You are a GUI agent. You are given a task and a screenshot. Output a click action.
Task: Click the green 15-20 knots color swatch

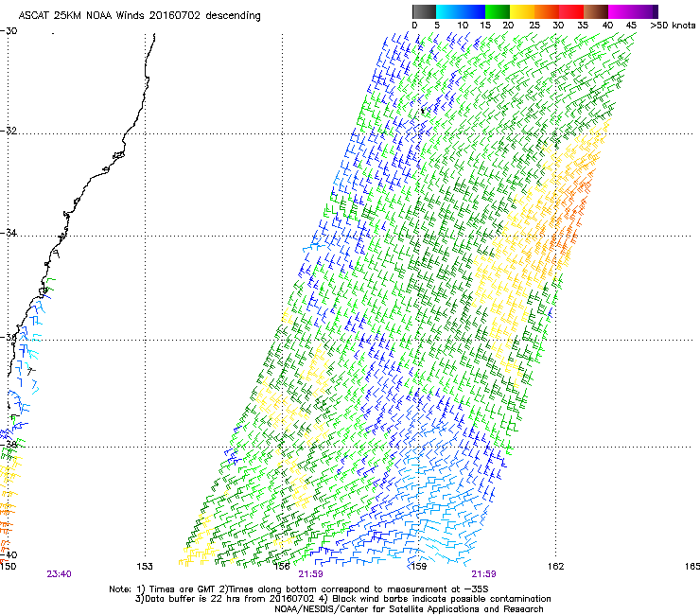[498, 11]
